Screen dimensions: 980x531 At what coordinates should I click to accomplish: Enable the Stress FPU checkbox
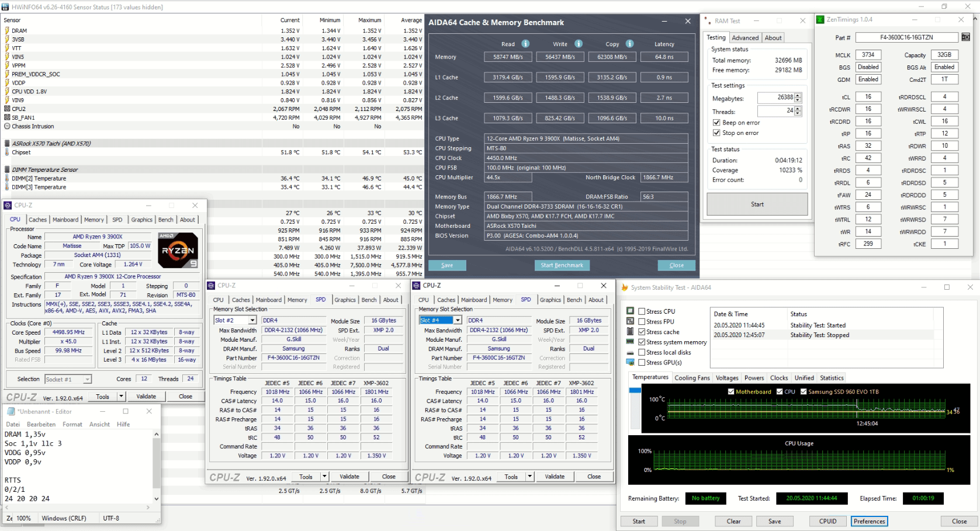tap(642, 321)
